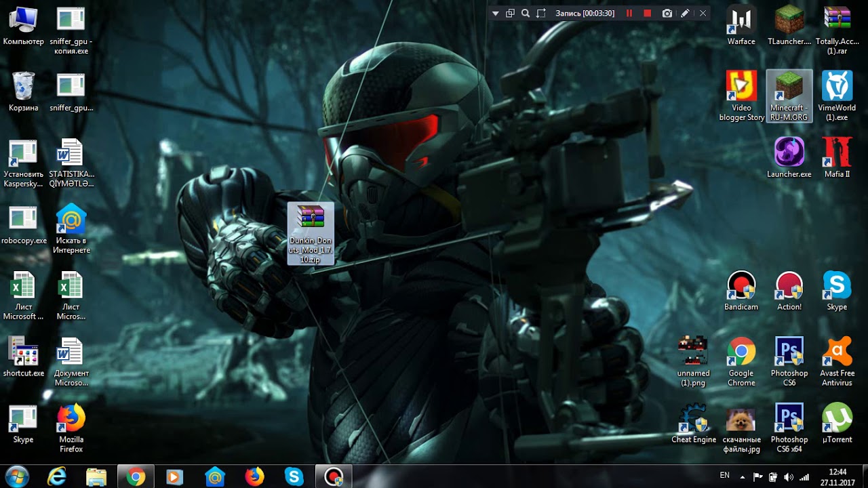Select the Bandicam desktop shortcut
Image resolution: width=868 pixels, height=488 pixels.
point(741,291)
